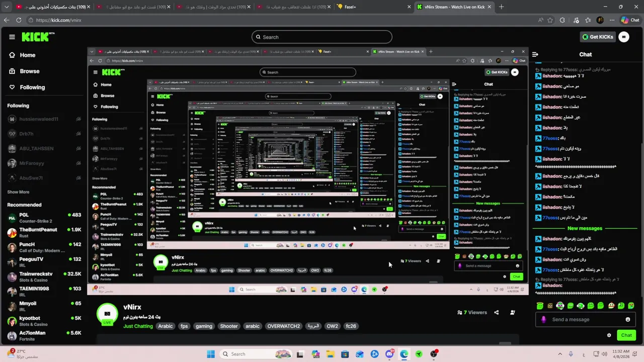
Task: Select the Shooter tag
Action: click(x=229, y=326)
